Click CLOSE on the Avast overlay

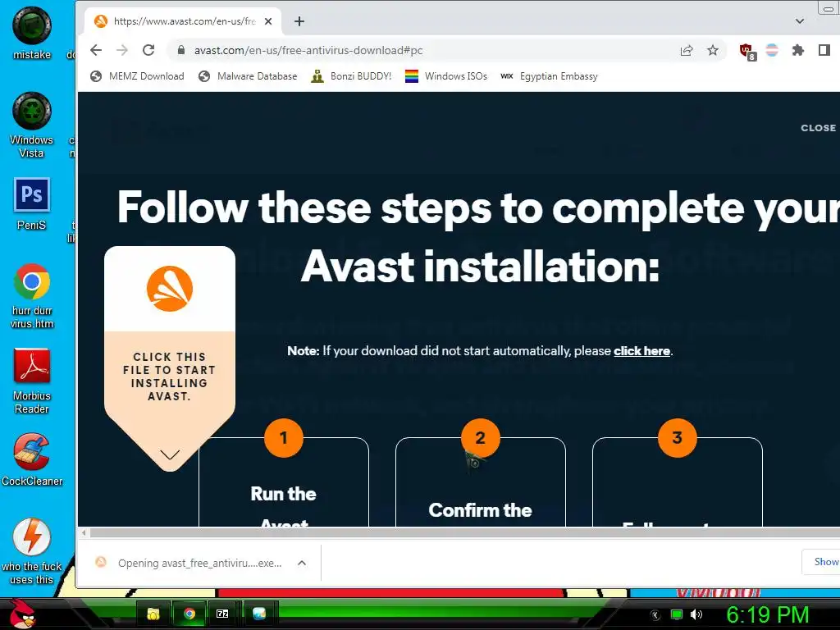818,128
